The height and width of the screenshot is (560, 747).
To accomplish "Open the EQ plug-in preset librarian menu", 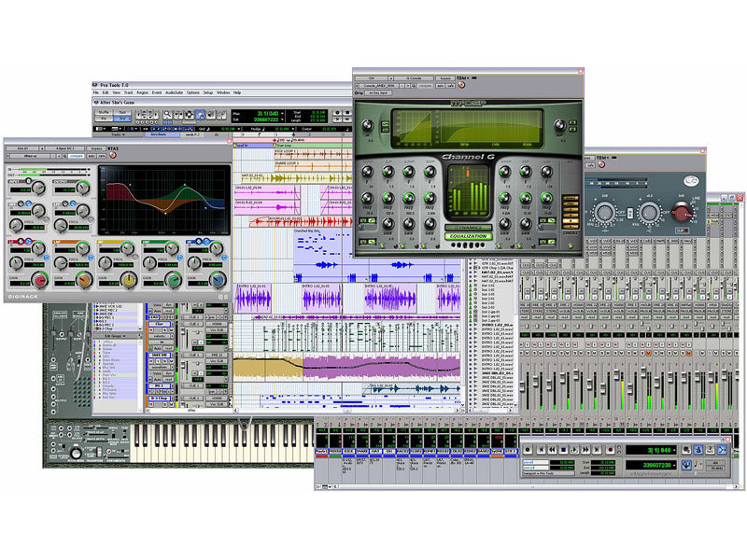I will (x=30, y=156).
